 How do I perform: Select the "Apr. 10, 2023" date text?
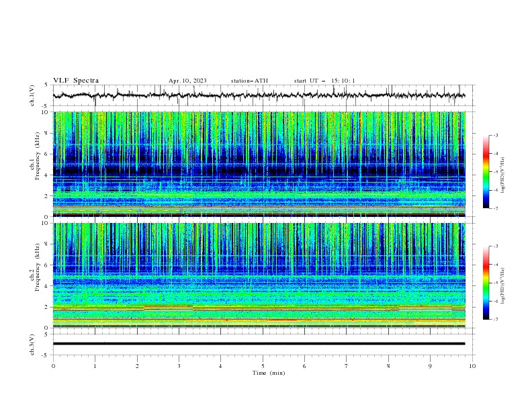click(187, 81)
